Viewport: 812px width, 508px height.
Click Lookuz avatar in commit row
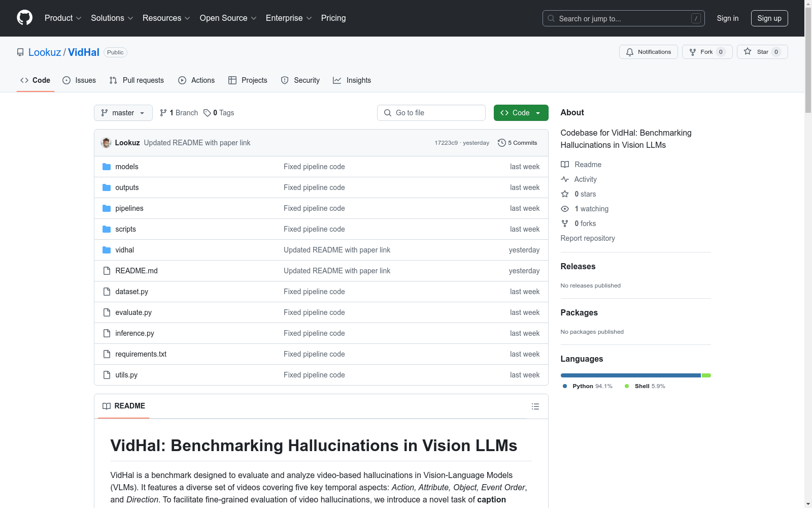[x=106, y=143]
